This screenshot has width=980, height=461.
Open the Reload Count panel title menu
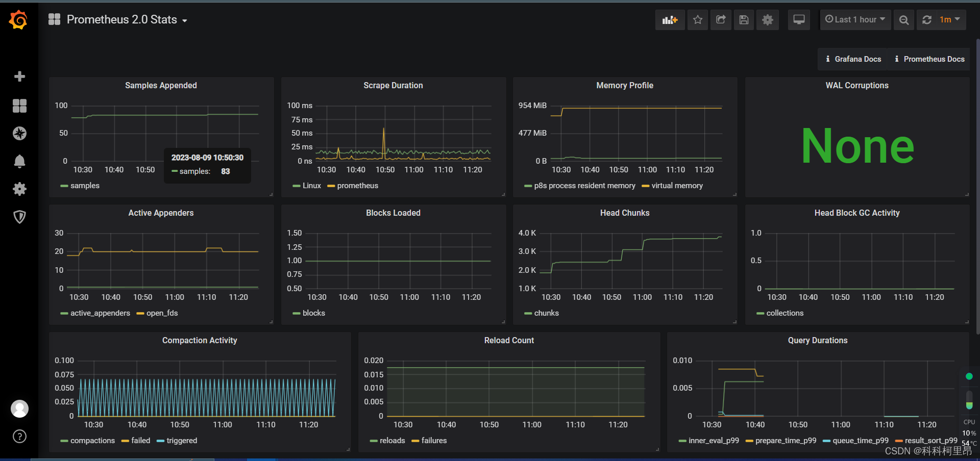(509, 340)
